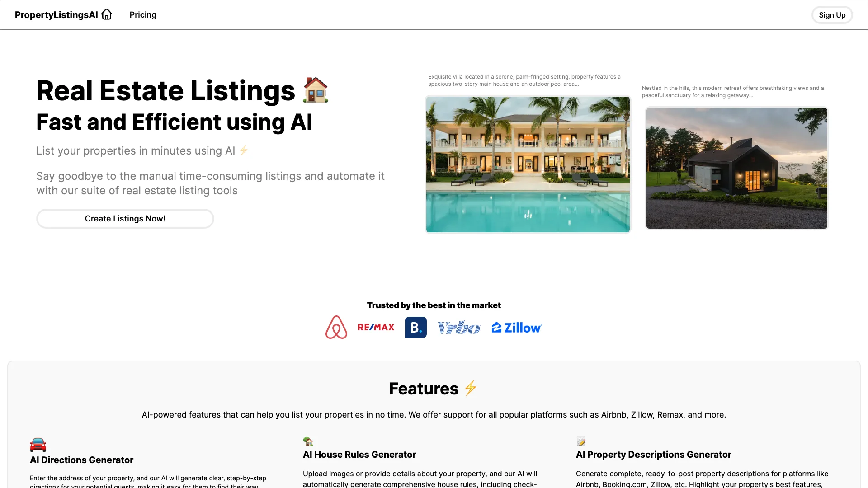Screen dimensions: 868x488
Task: Click the Create Listings Now button
Action: pyautogui.click(x=125, y=218)
